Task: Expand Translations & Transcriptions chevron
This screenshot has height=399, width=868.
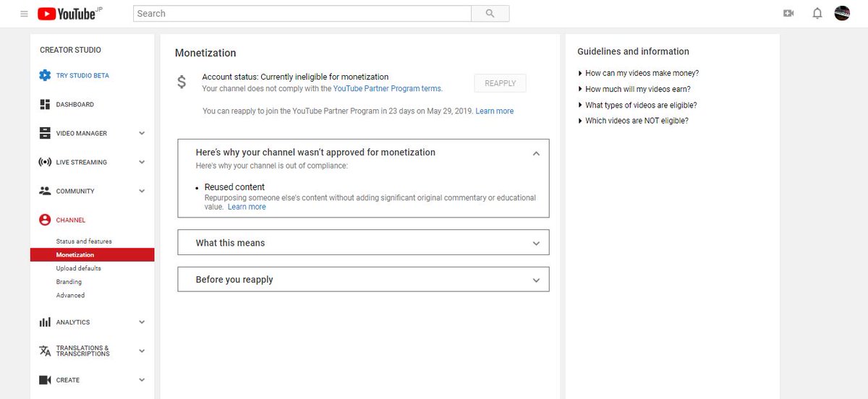Action: (142, 351)
